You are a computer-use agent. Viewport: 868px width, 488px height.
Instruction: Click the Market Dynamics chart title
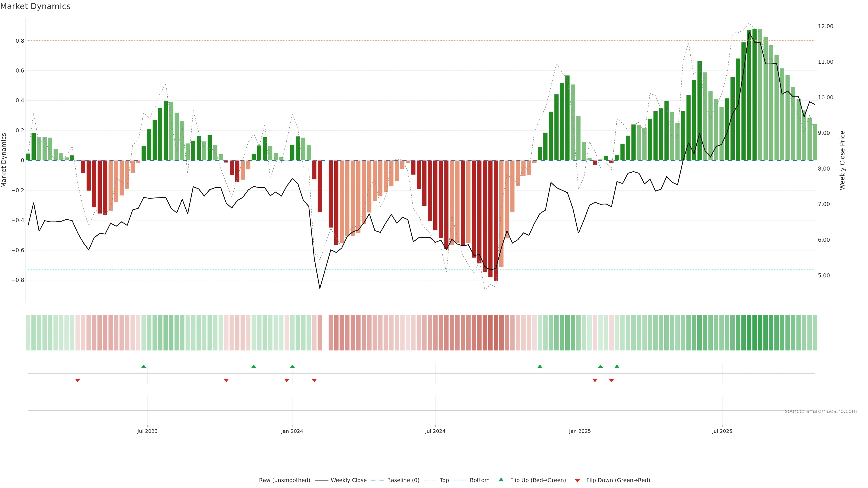pos(35,6)
